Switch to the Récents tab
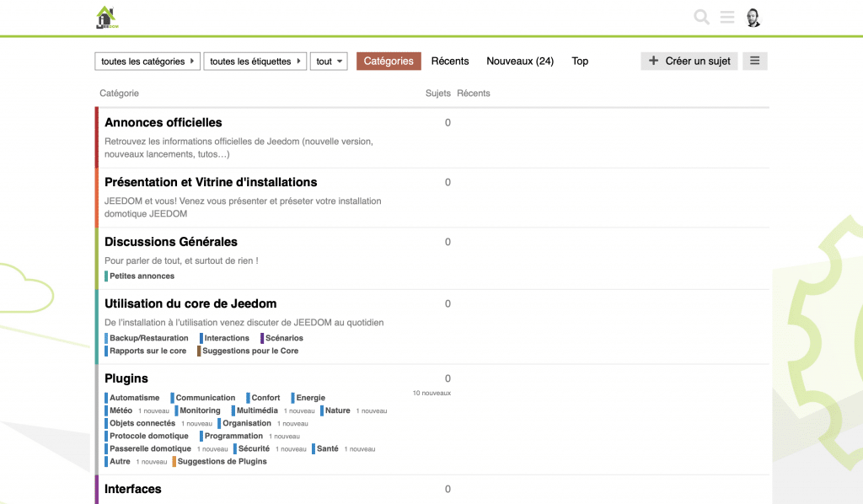 tap(450, 61)
